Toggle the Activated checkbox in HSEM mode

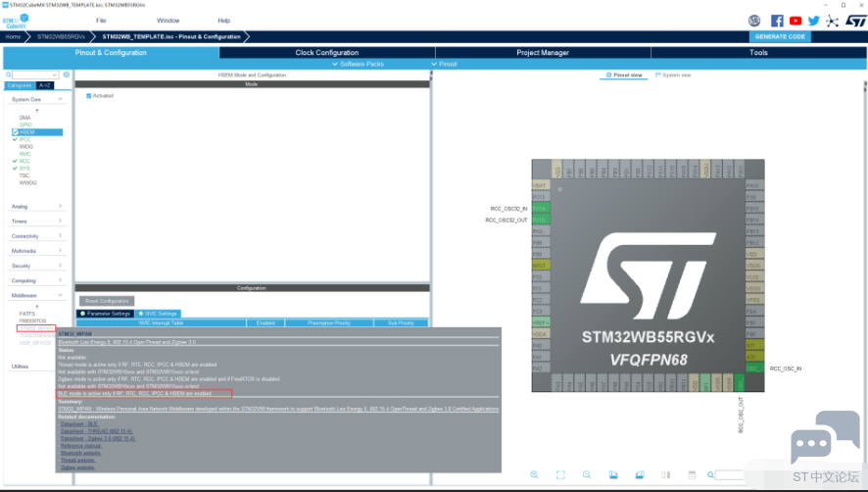click(x=88, y=96)
